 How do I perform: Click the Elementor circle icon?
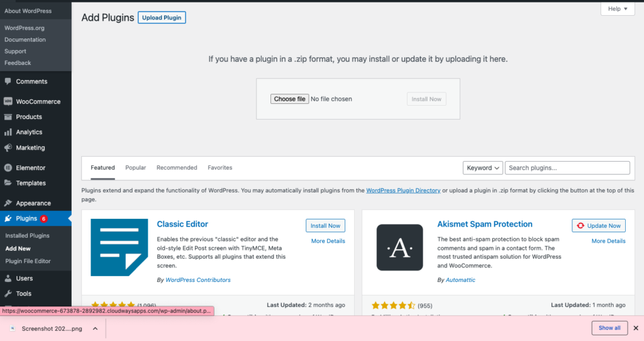click(8, 167)
